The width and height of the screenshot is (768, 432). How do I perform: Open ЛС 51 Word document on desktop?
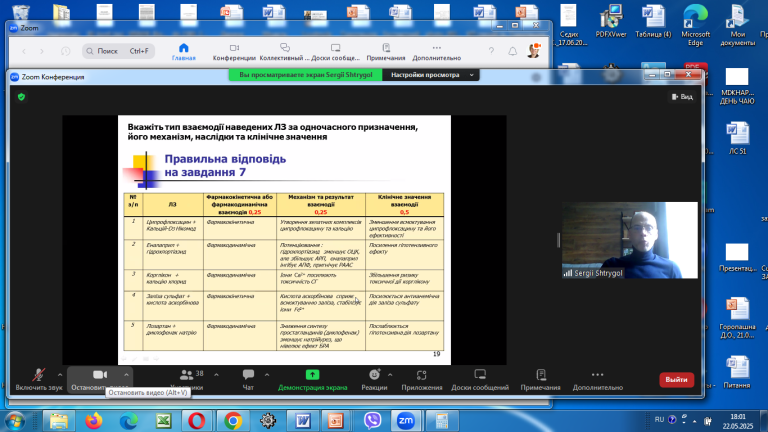[738, 138]
